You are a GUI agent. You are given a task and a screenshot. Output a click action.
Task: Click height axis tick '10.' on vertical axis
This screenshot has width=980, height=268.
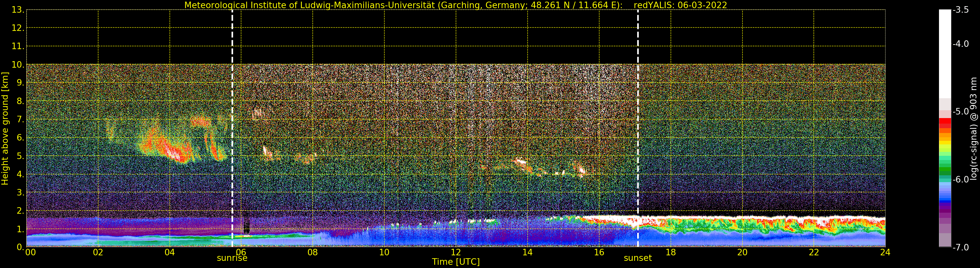18,65
